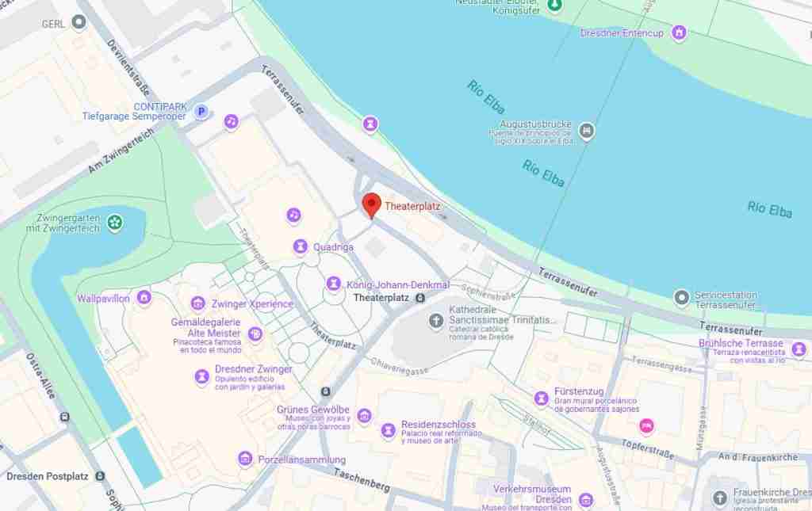Open the Theaterplatz tram stop icon
The width and height of the screenshot is (812, 511).
coord(420,298)
